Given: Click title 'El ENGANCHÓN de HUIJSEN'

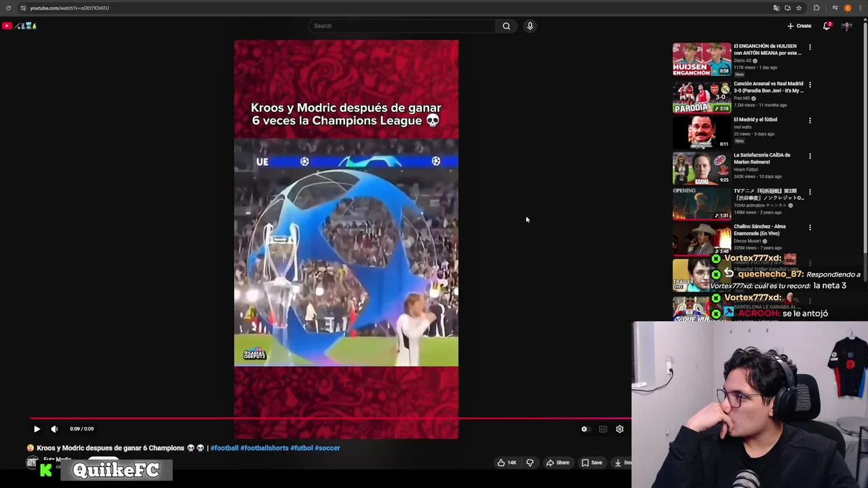Looking at the screenshot, I should 768,49.
